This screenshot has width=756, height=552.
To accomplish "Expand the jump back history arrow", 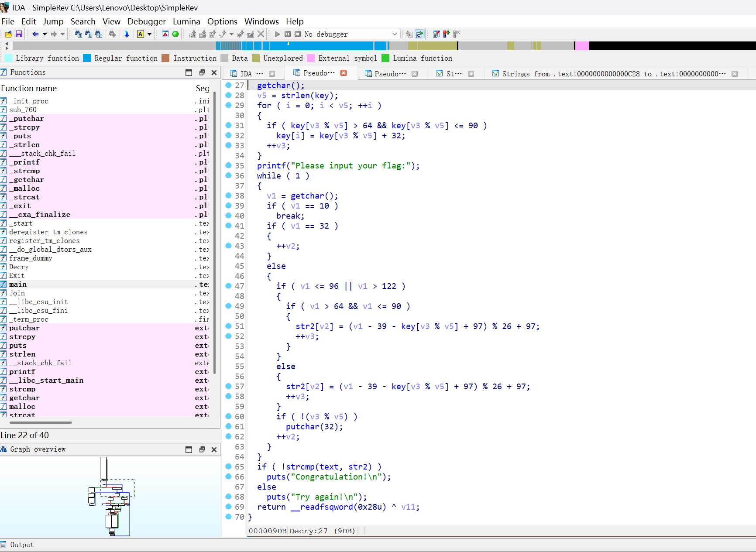I will pyautogui.click(x=45, y=34).
